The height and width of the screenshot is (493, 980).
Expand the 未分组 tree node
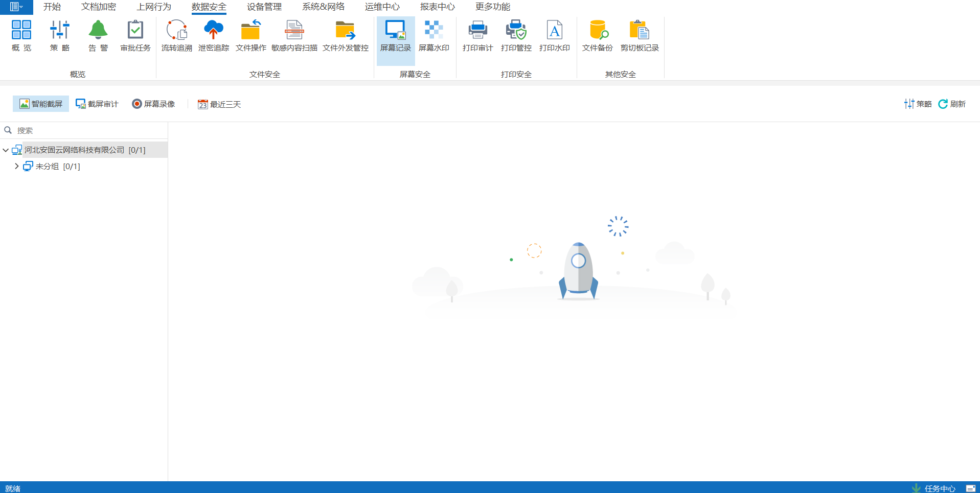click(x=16, y=166)
